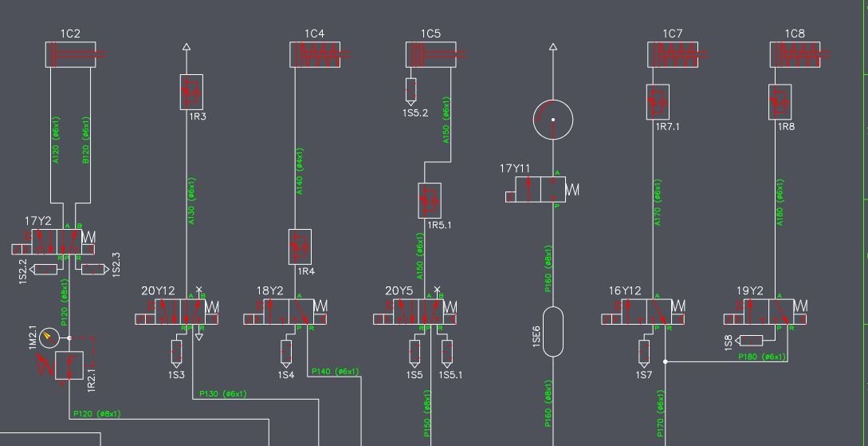Select the A170 (ø6x1) hose label
The height and width of the screenshot is (446, 868).
(x=658, y=202)
